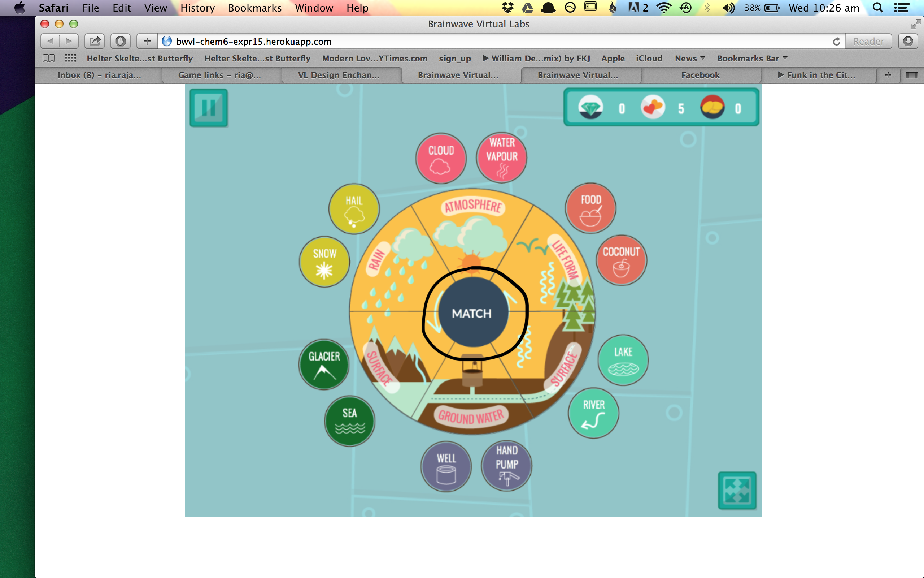Open the Google Drive menu bar icon
Screen dimensions: 924x578
[527, 8]
